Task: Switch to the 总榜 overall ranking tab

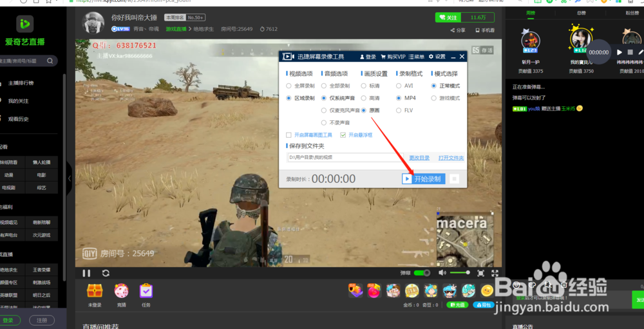Action: pyautogui.click(x=581, y=13)
